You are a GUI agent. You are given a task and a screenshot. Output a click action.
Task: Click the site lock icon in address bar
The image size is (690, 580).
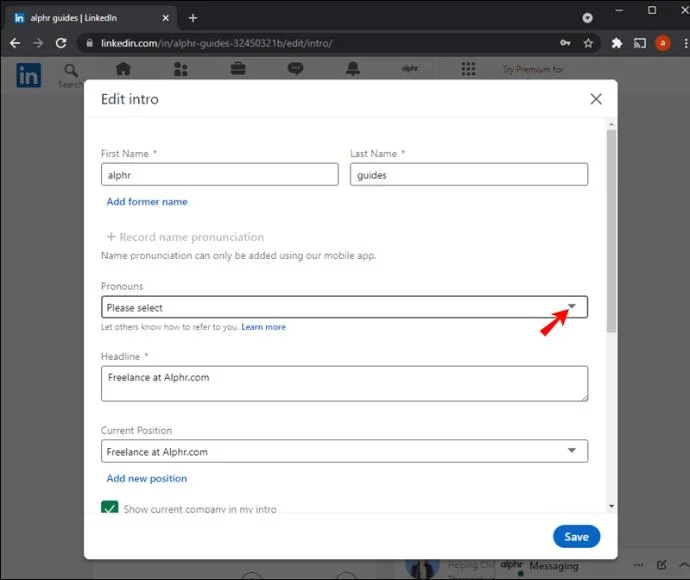point(89,43)
